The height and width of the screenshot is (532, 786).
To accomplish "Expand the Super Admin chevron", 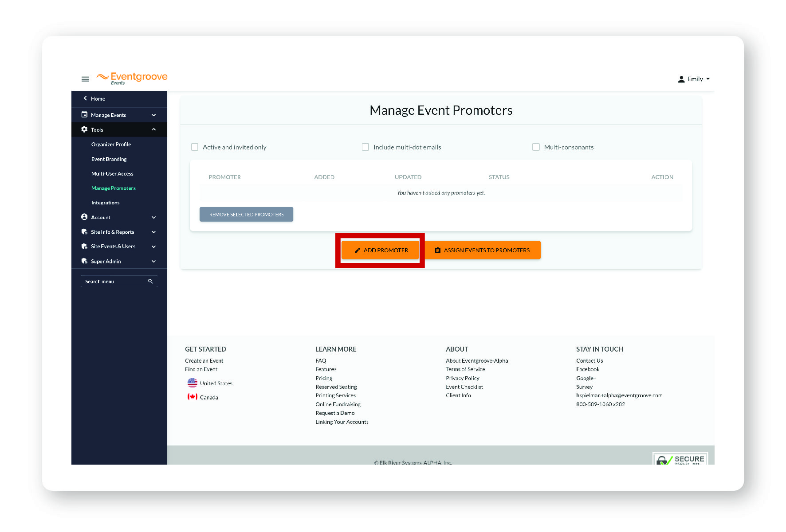I will click(x=154, y=262).
